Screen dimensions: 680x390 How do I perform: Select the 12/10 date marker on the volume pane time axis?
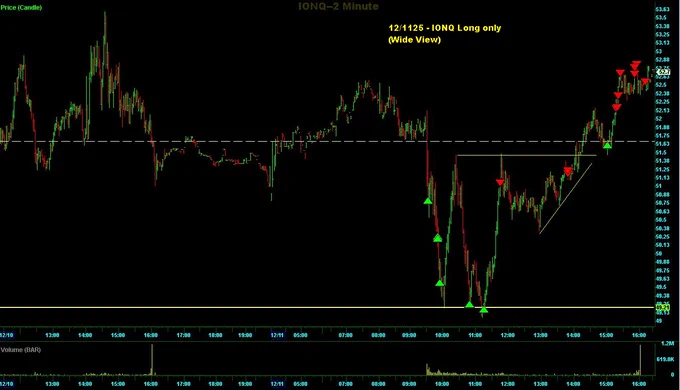(7, 384)
